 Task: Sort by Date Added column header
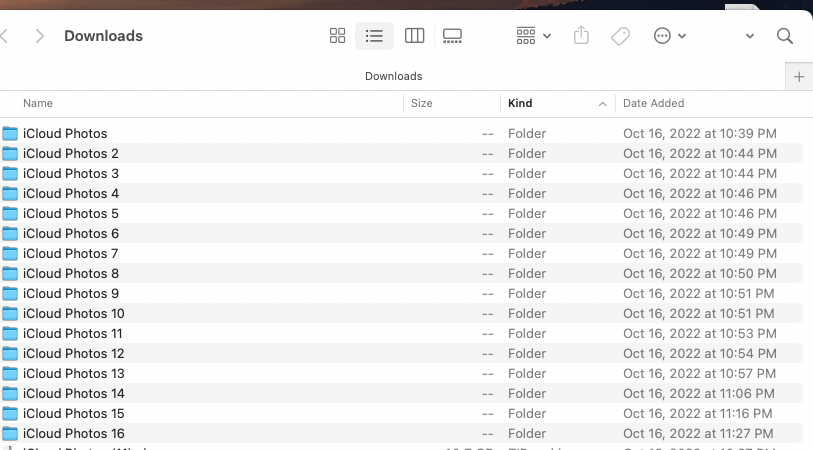click(653, 103)
